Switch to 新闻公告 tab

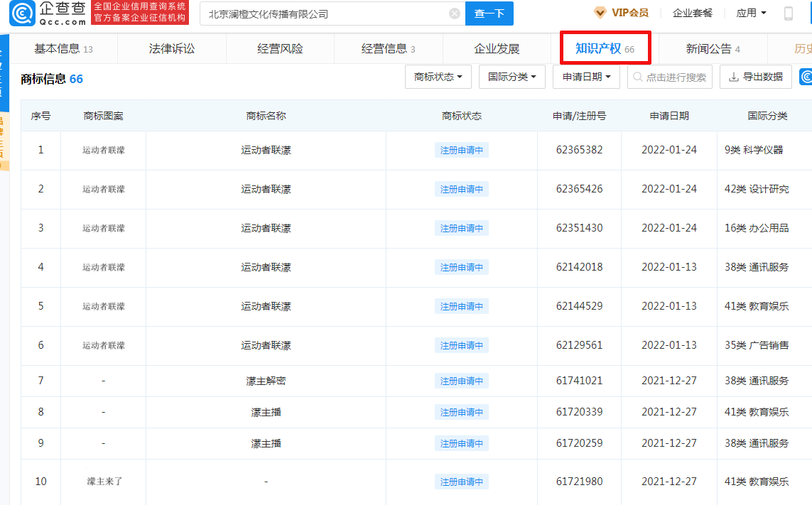pos(713,49)
